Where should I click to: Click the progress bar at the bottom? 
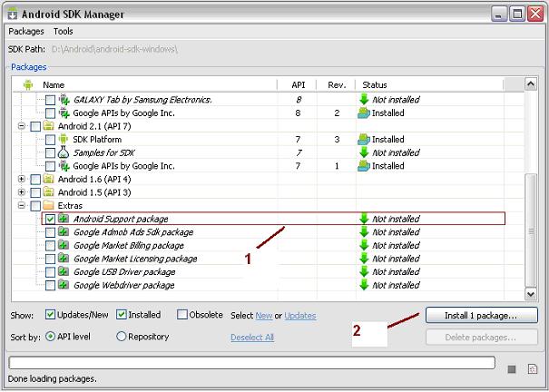pos(251,363)
